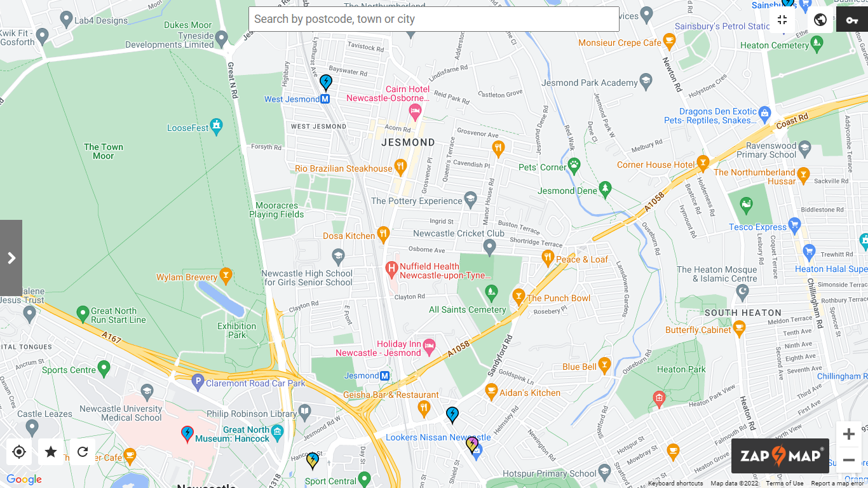Open the map layers globe icon
Screen dimensions: 868x488
tap(820, 20)
